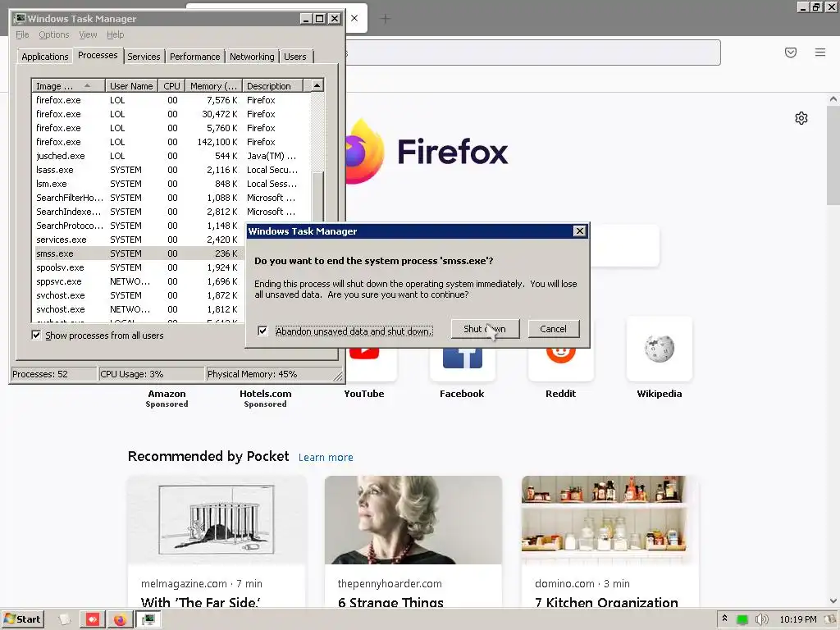The image size is (840, 630).
Task: Click the Learn more Pocket link
Action: [x=326, y=458]
